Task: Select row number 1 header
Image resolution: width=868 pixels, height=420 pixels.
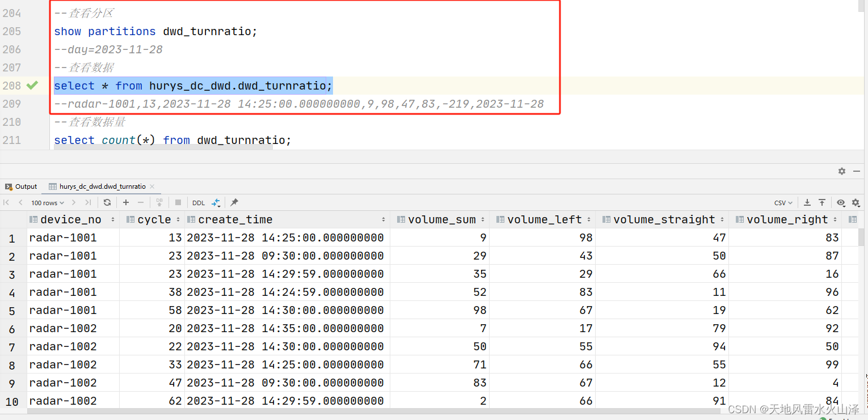Action: tap(12, 238)
